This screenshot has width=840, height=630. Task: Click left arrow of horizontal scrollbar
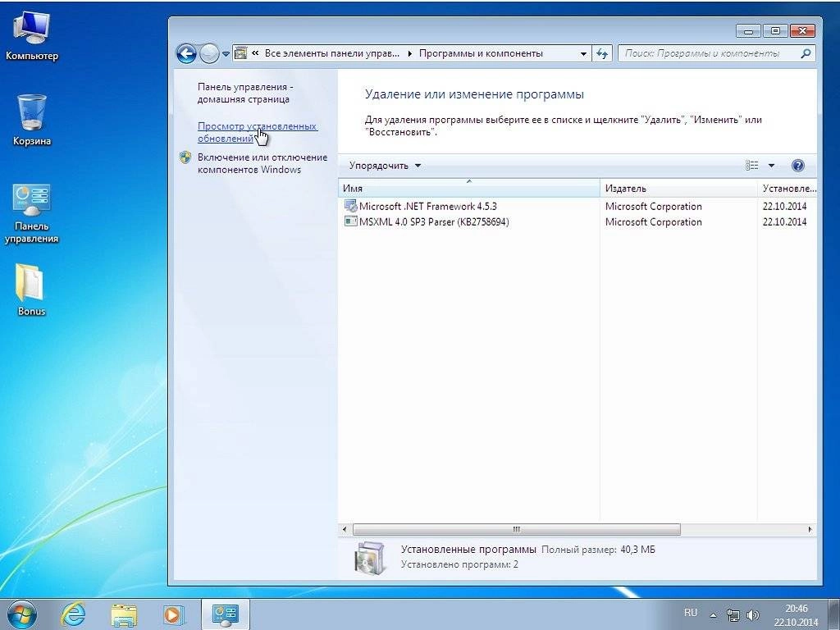click(345, 529)
